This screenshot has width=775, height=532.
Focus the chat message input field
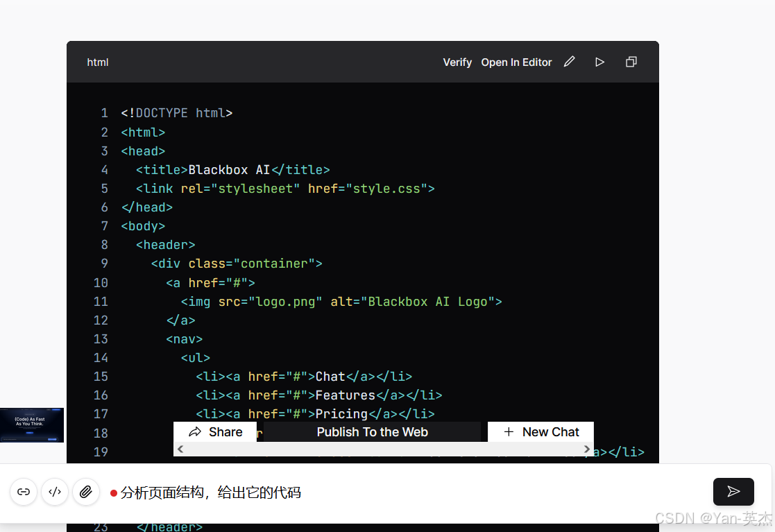(x=405, y=492)
